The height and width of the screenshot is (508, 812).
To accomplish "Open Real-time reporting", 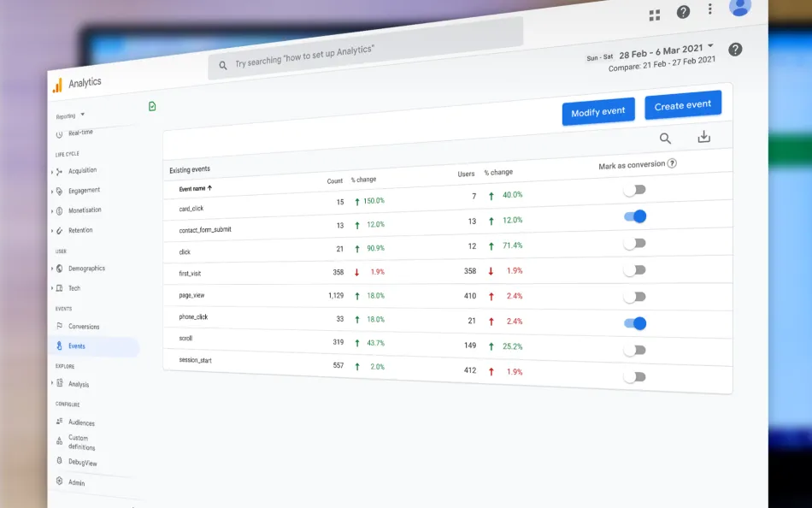I will pos(79,133).
